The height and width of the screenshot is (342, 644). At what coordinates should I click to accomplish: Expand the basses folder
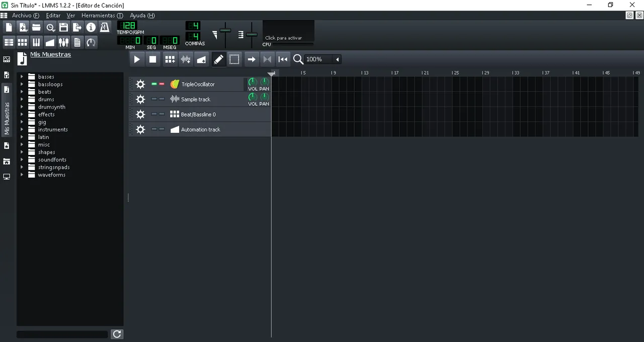point(22,77)
